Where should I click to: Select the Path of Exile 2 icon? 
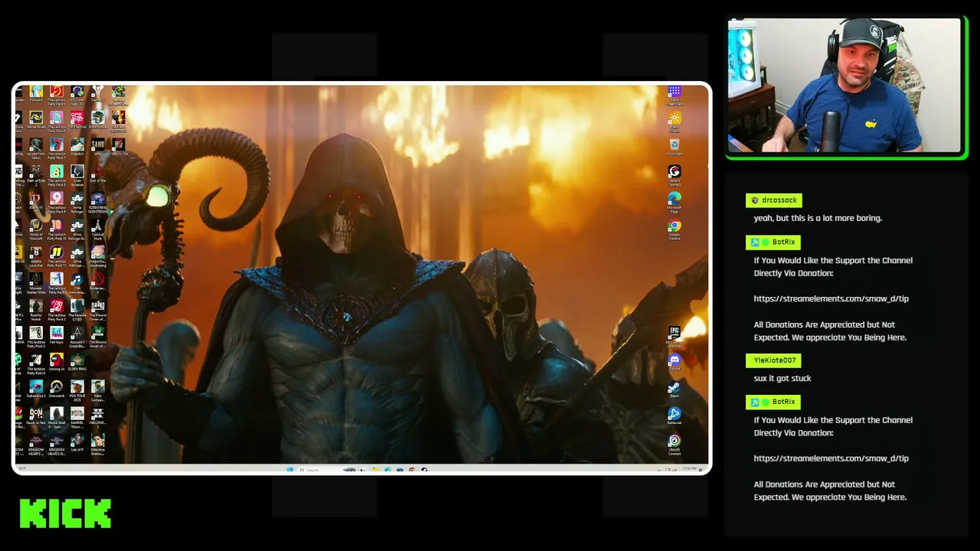coord(36,174)
